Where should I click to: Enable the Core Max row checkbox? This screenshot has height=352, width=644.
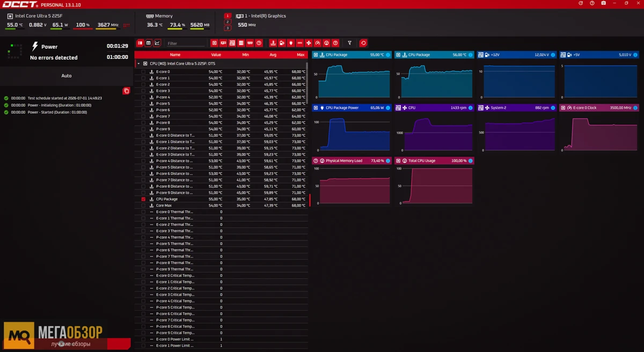143,206
